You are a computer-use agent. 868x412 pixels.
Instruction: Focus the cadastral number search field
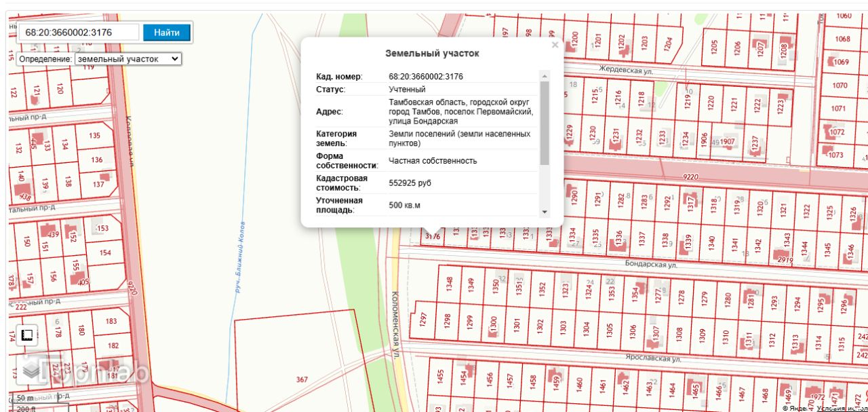(78, 32)
